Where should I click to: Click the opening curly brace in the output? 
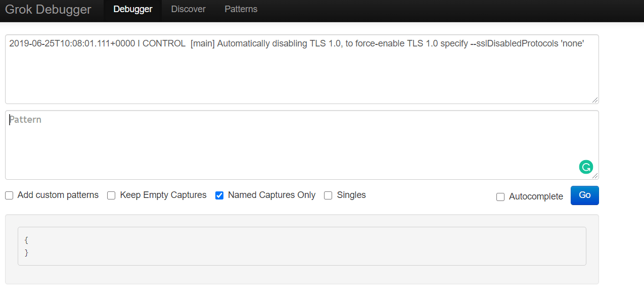[26, 240]
